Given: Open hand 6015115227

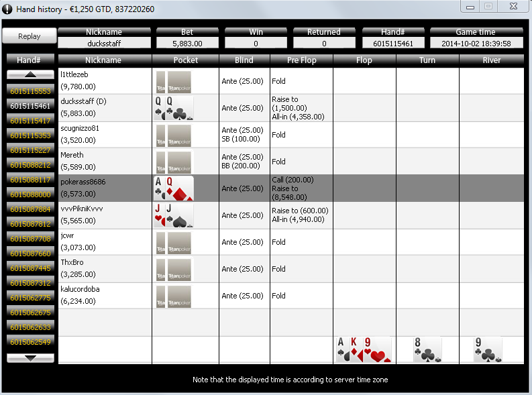Looking at the screenshot, I should point(30,150).
